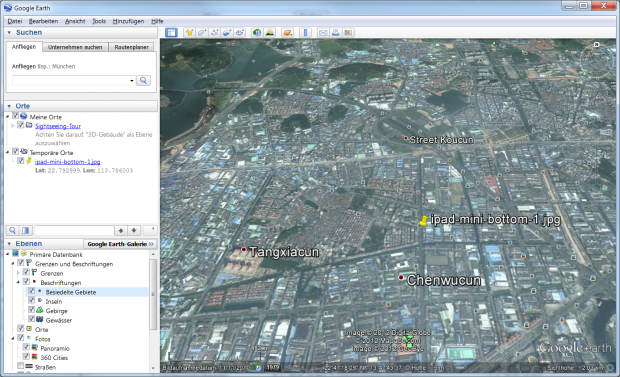The image size is (620, 377).
Task: Switch to Routenplaner tab
Action: pos(132,47)
